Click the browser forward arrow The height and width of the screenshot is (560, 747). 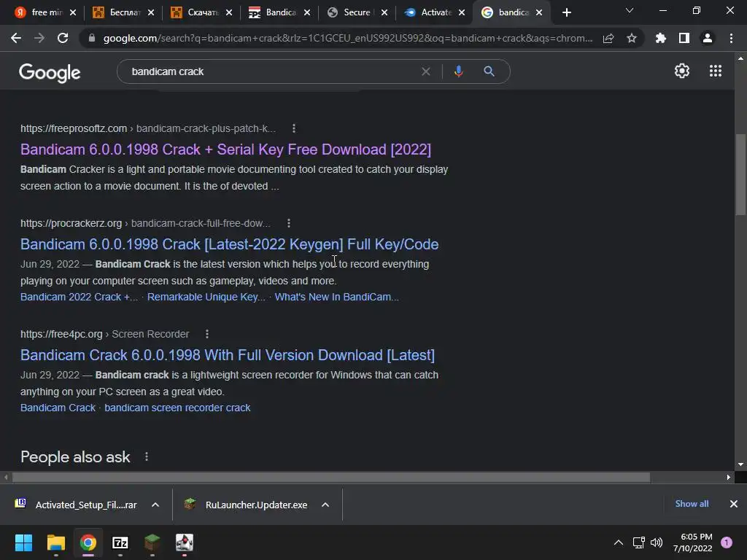(x=39, y=38)
